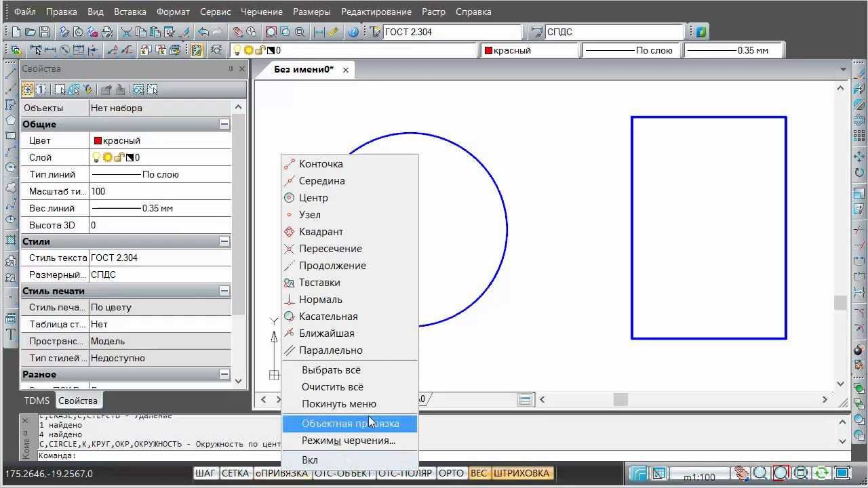Open Help with the blue question icon
The width and height of the screenshot is (868, 488).
pos(353,32)
